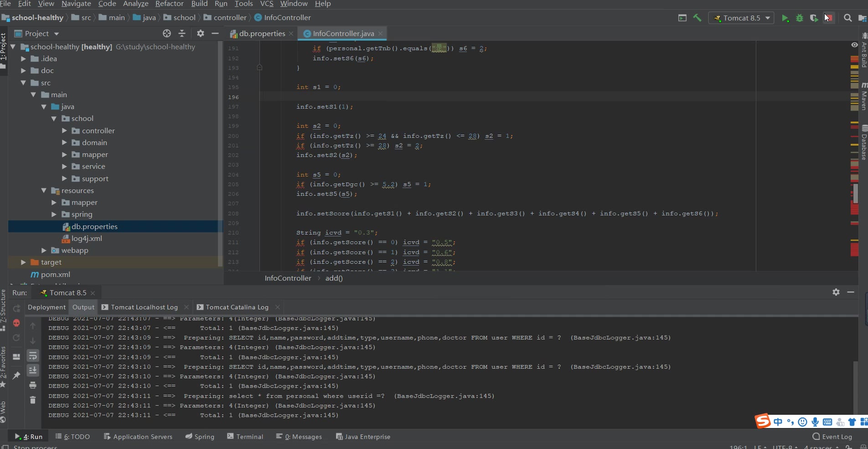Screen dimensions: 868x449
Task: Expand the target folder in project tree
Action: [23, 262]
